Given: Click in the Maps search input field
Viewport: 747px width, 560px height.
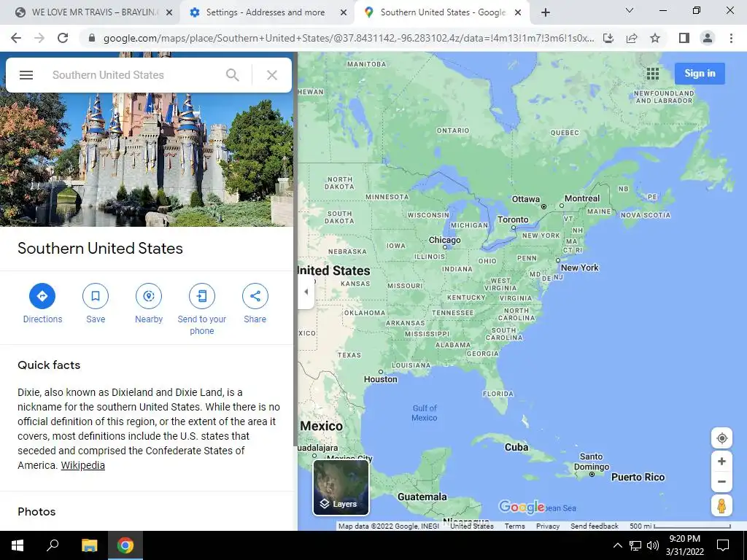Looking at the screenshot, I should 133,75.
